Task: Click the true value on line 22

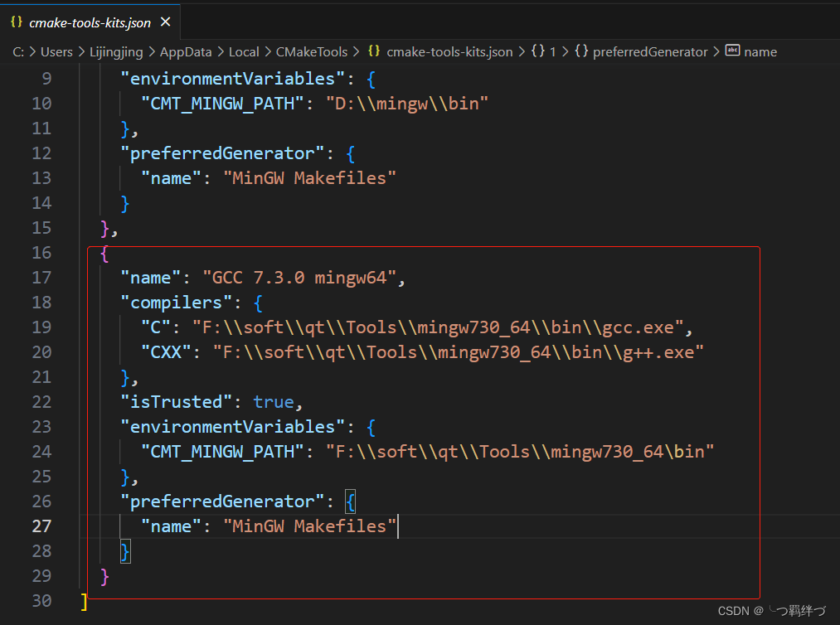Action: pos(273,402)
